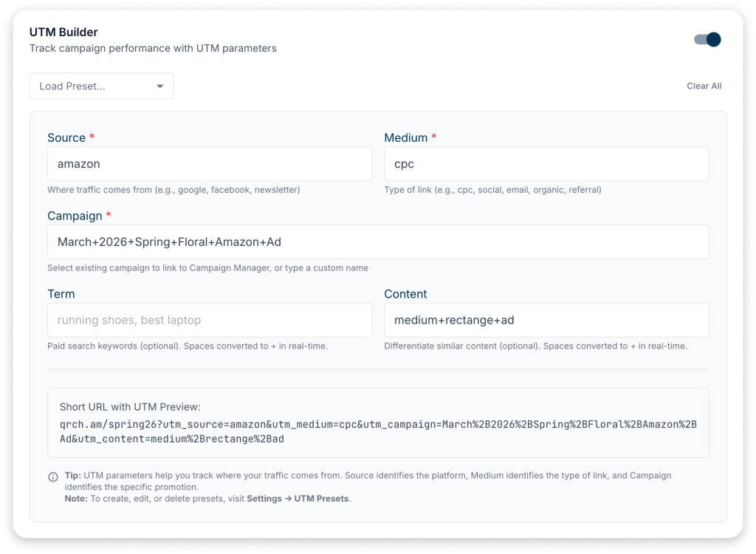
Task: Click the 'Differentiate similar content' helper text
Action: click(536, 346)
